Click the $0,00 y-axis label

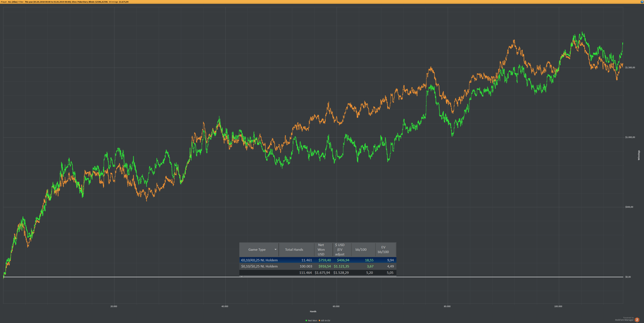628,277
